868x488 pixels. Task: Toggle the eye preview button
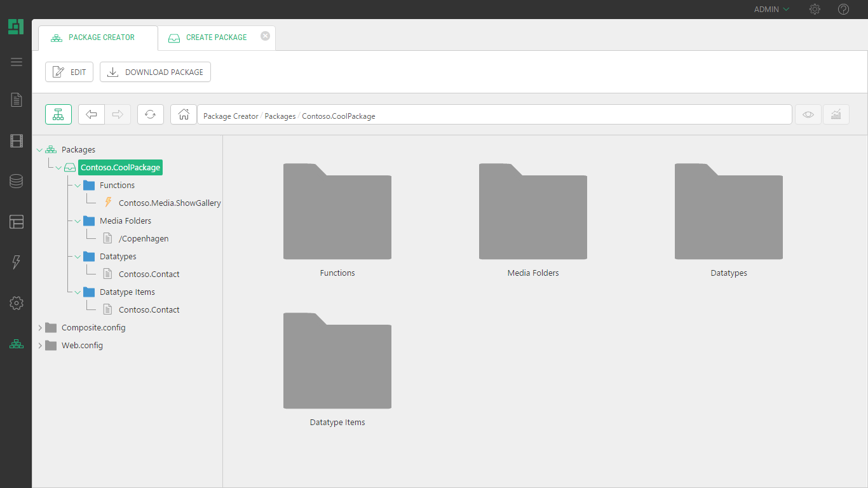[x=808, y=114]
